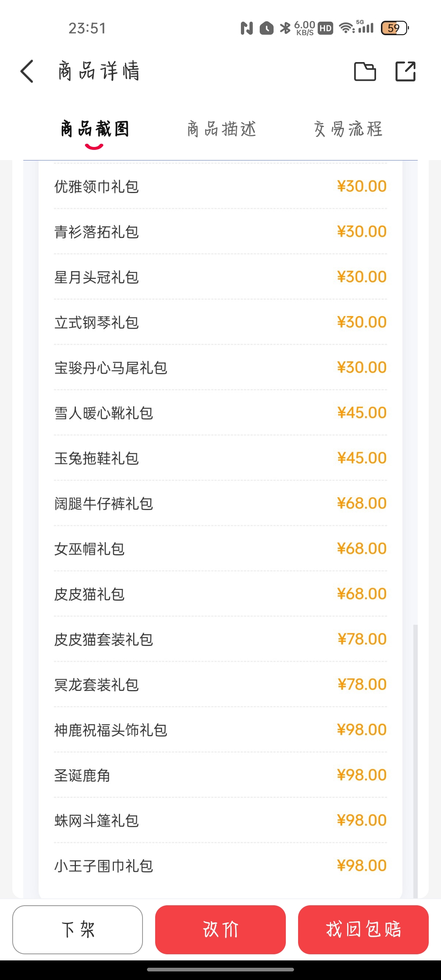Screen dimensions: 441x980
Task: Switch to the 商品截图 tab
Action: click(95, 129)
